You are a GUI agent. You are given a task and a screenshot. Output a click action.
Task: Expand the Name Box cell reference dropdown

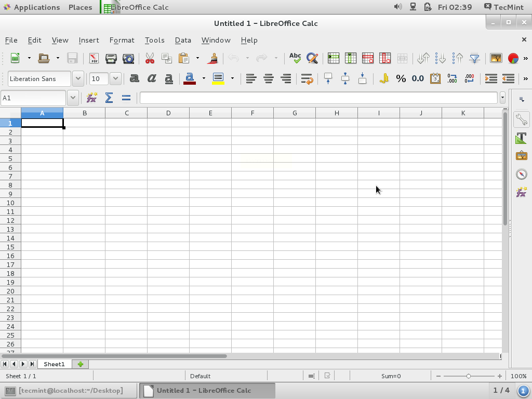(x=73, y=98)
